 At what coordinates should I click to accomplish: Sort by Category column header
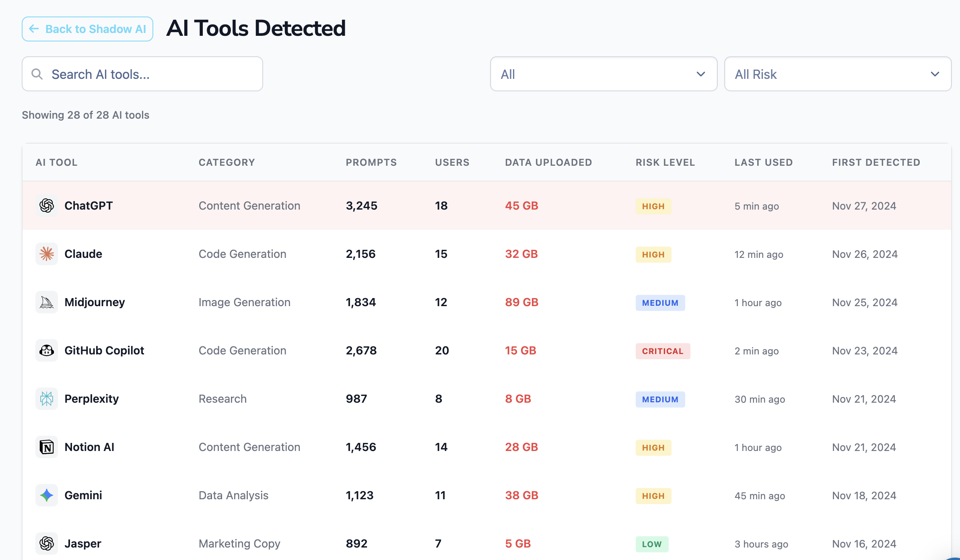[x=227, y=163]
